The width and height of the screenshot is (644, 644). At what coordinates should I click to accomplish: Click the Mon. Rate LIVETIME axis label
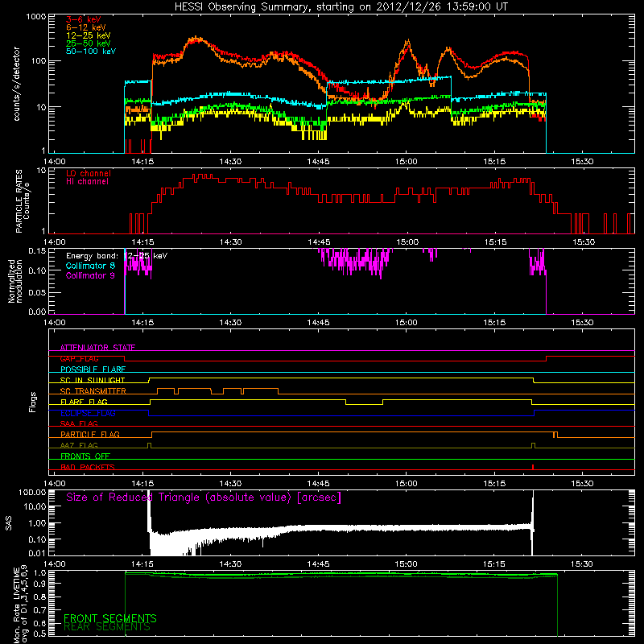tap(21, 605)
